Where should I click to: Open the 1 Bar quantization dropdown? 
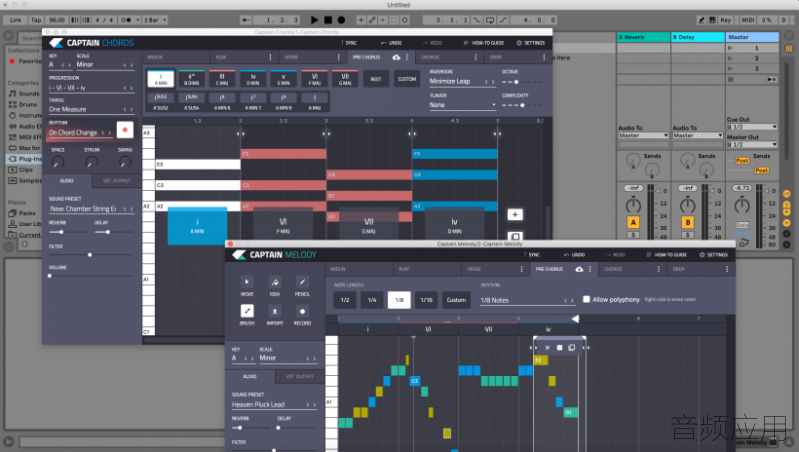click(x=155, y=20)
